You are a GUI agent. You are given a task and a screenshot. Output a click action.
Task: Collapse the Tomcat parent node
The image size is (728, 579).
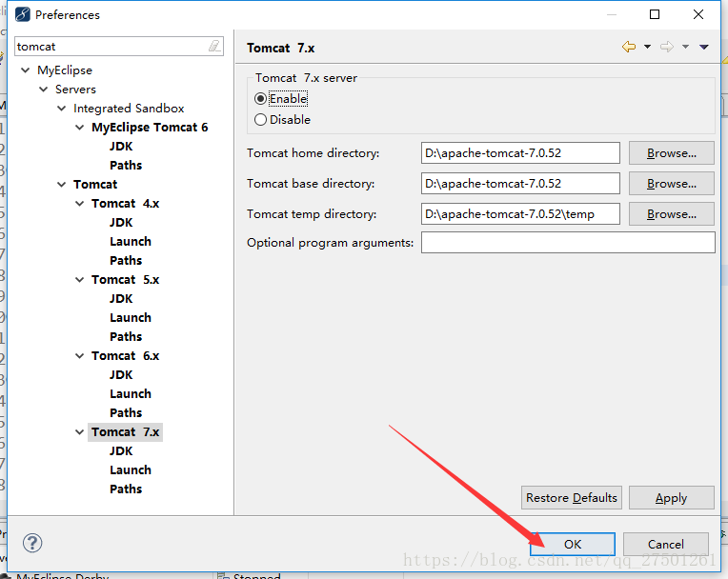61,184
